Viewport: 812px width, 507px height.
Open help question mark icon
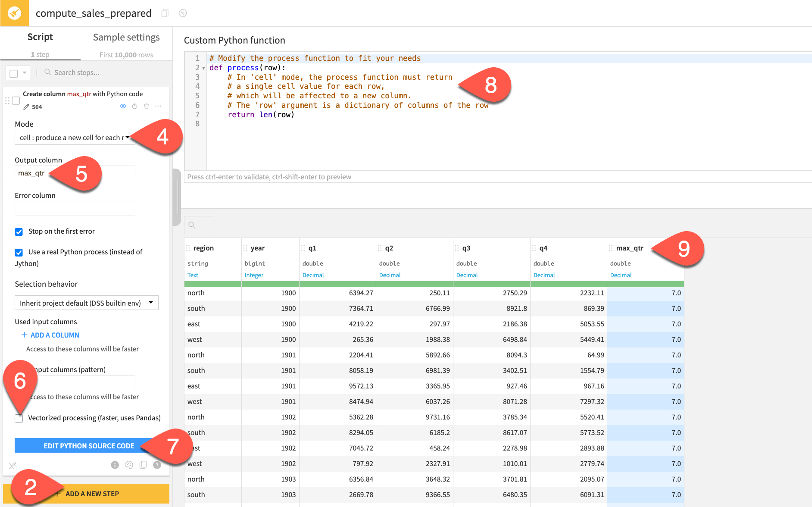[157, 465]
